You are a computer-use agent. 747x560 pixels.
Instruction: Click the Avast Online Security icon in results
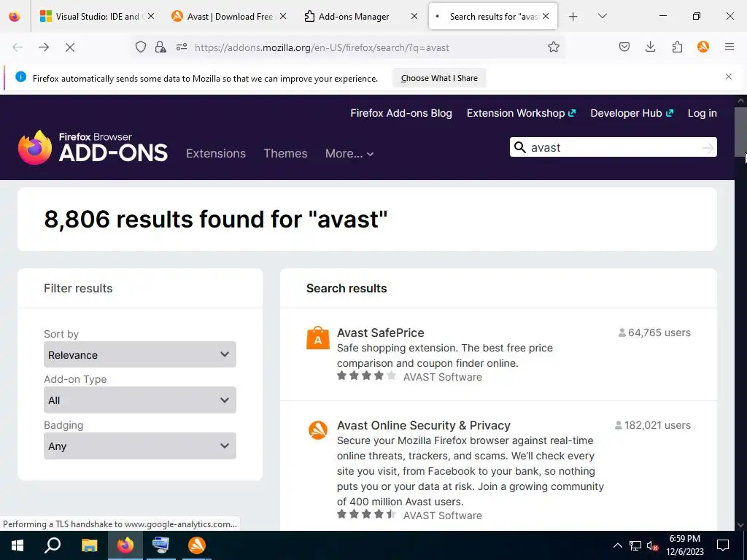click(x=318, y=430)
